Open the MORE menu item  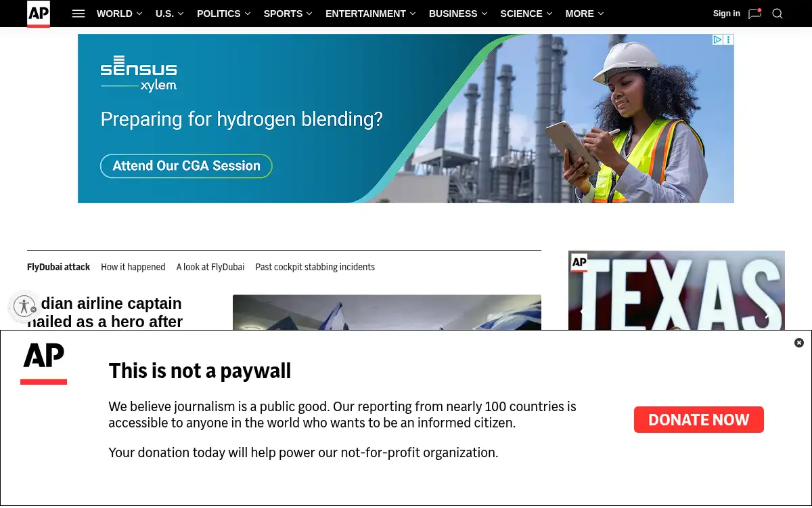(x=580, y=14)
